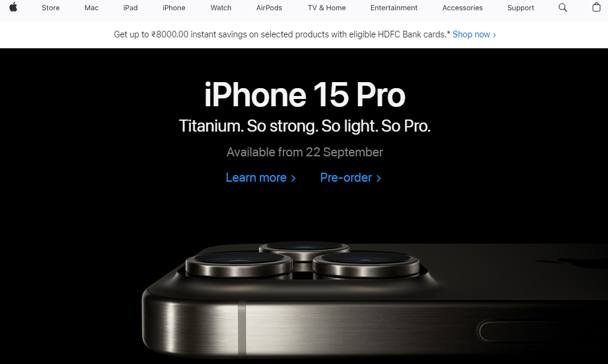The image size is (608, 364).
Task: Click the iPhone 15 Pro headline
Action: pyautogui.click(x=305, y=95)
